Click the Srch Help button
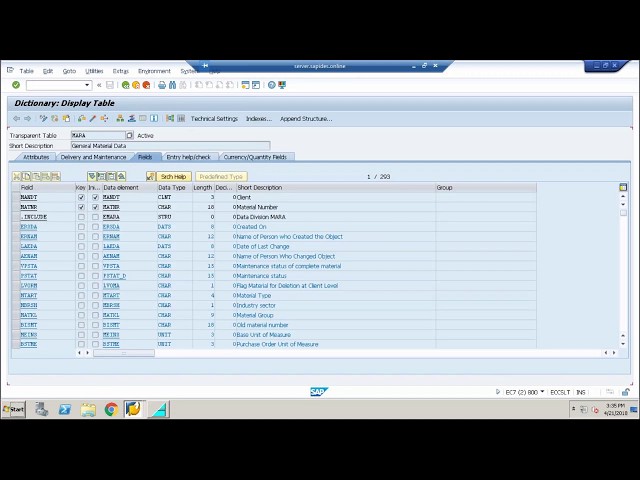Image resolution: width=640 pixels, height=480 pixels. [173, 176]
